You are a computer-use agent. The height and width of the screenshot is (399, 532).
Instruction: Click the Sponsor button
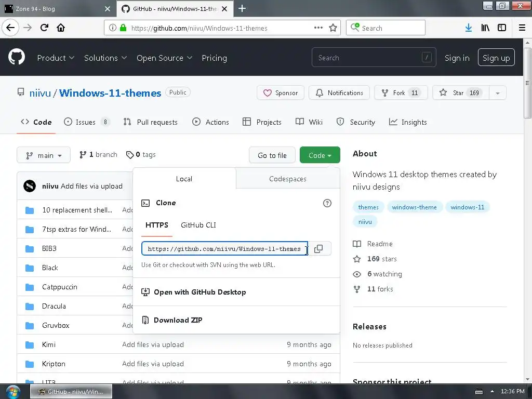pos(280,92)
